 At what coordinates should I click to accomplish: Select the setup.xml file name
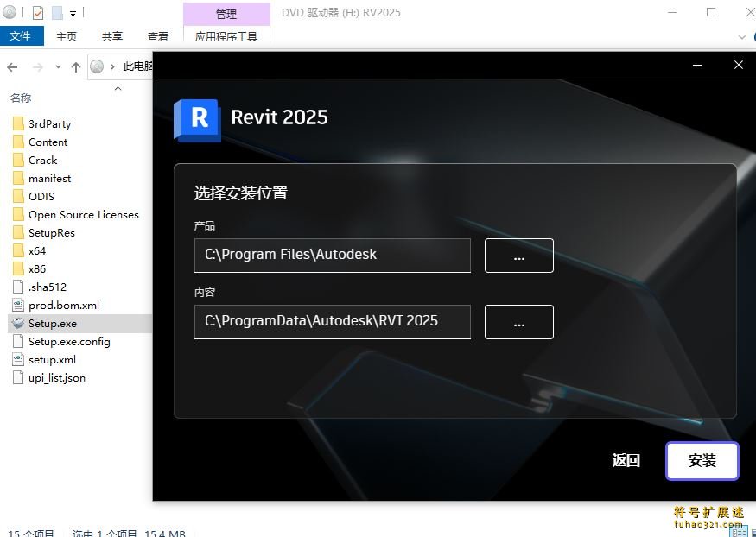point(52,360)
